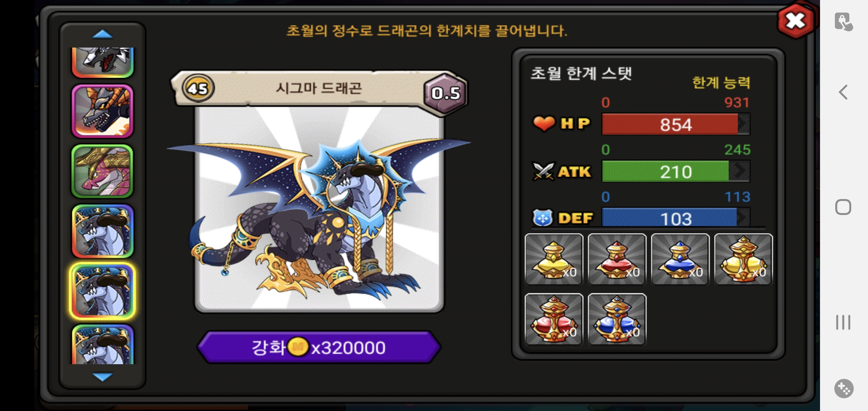Image resolution: width=868 pixels, height=411 pixels.
Task: Click the green ATK bar showing 210
Action: 676,171
